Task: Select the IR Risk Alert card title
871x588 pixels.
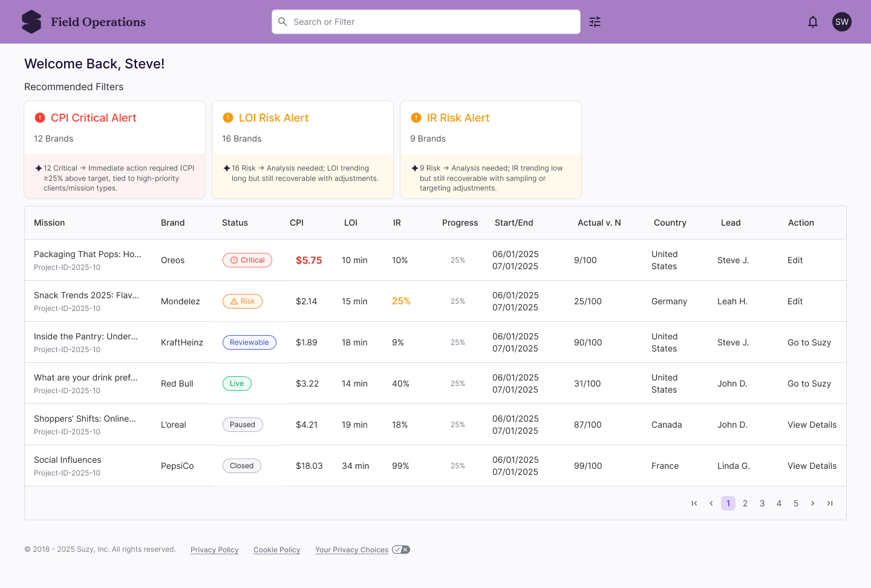Action: [458, 118]
